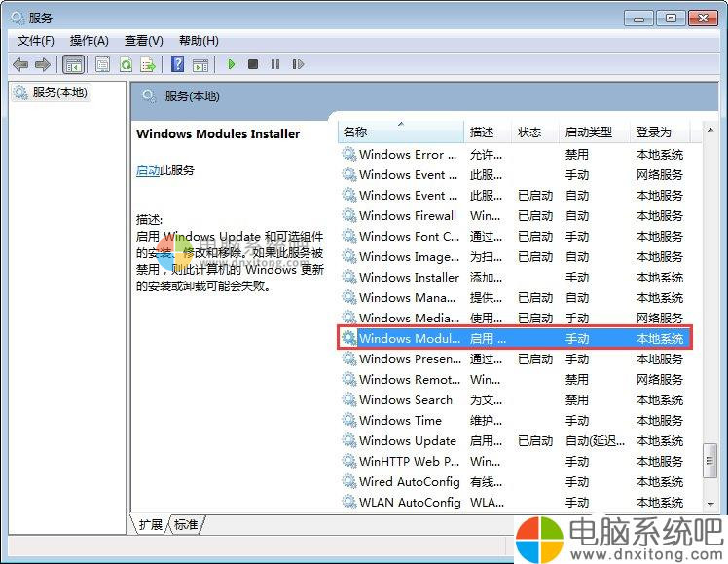Click the Back arrow in toolbar
Viewport: 728px width, 564px height.
(20, 64)
